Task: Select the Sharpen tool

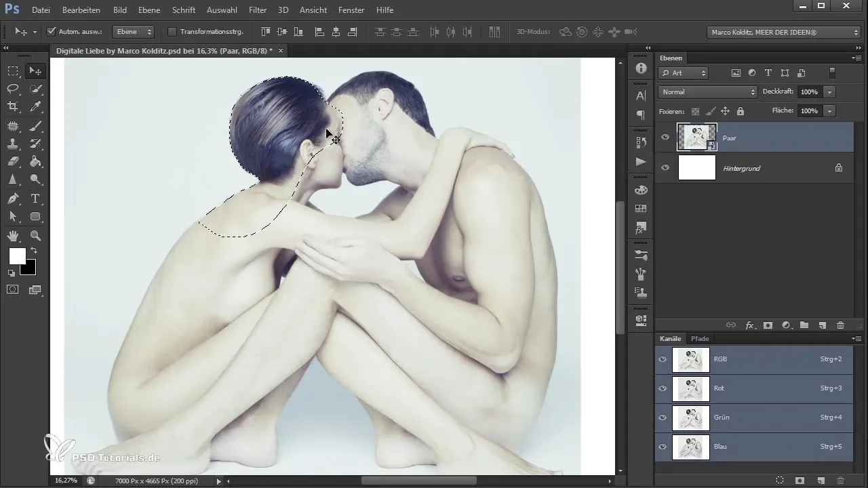Action: pos(13,180)
